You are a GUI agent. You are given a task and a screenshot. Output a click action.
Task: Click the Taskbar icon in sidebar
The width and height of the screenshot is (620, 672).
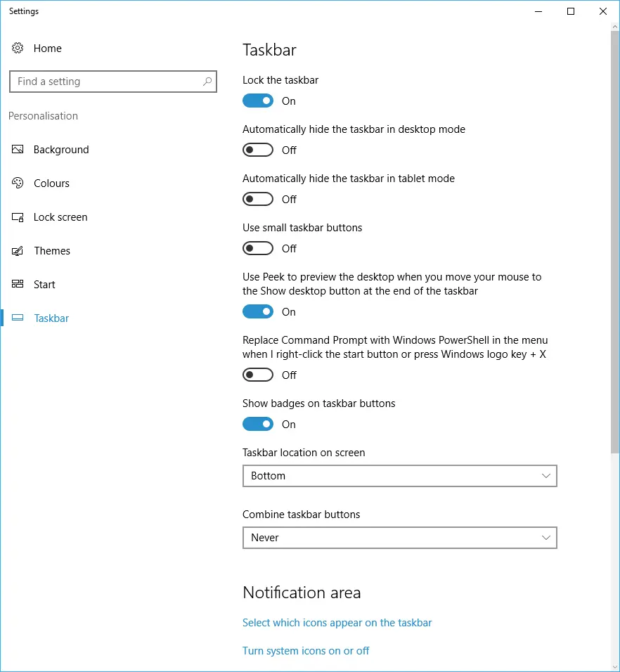pos(18,318)
